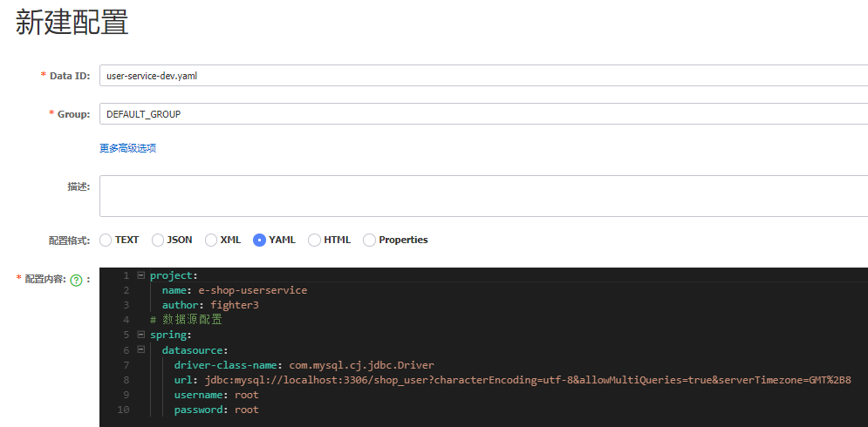Fold the datasource block at line 6
The width and height of the screenshot is (868, 427).
tap(140, 349)
